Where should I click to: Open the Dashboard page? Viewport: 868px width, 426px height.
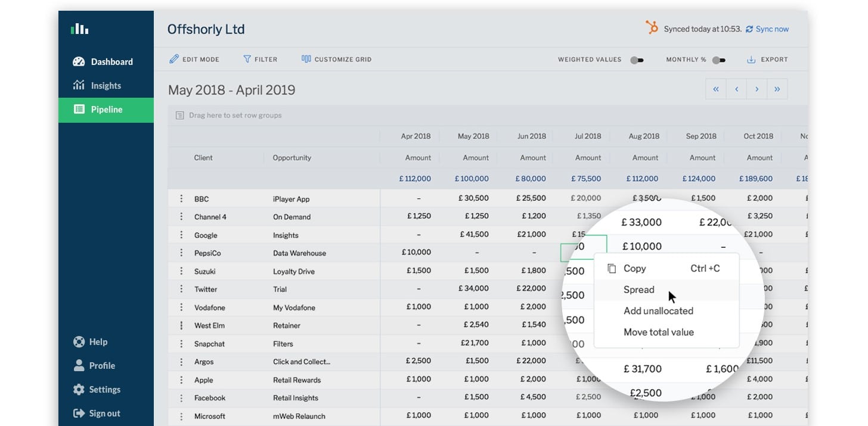point(106,61)
